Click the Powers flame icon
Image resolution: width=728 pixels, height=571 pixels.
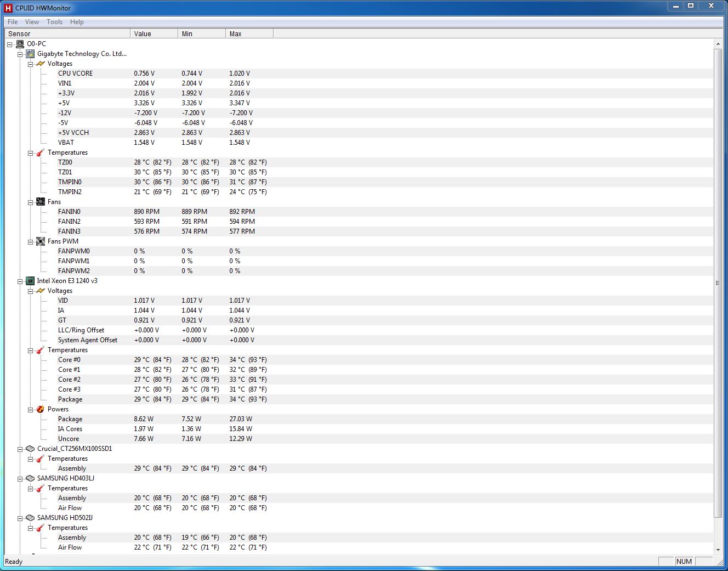(x=41, y=409)
